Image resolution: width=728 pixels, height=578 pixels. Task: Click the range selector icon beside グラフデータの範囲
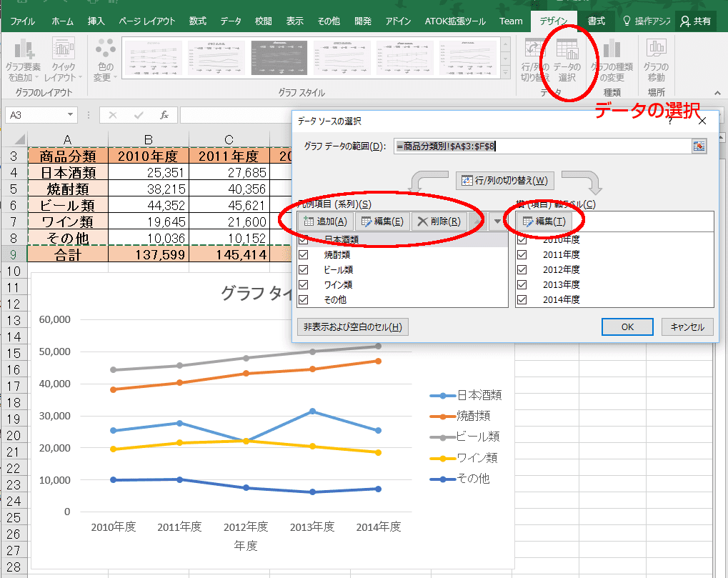(x=699, y=146)
